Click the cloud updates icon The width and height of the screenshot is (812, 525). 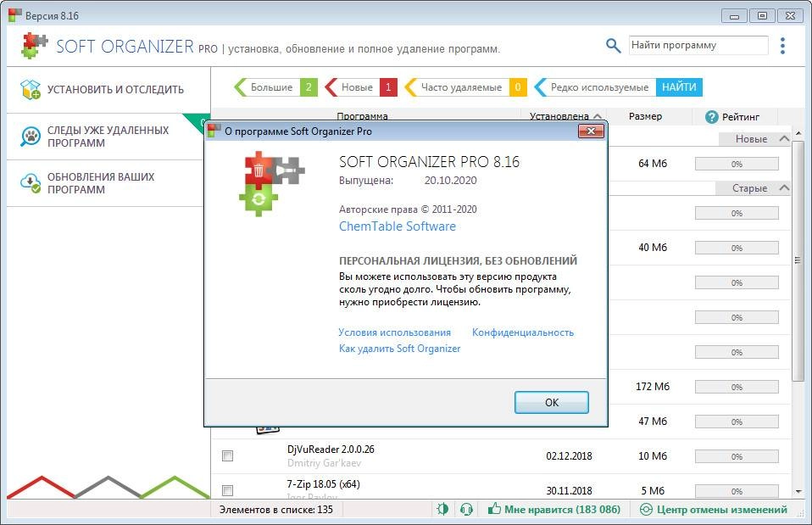pos(30,183)
